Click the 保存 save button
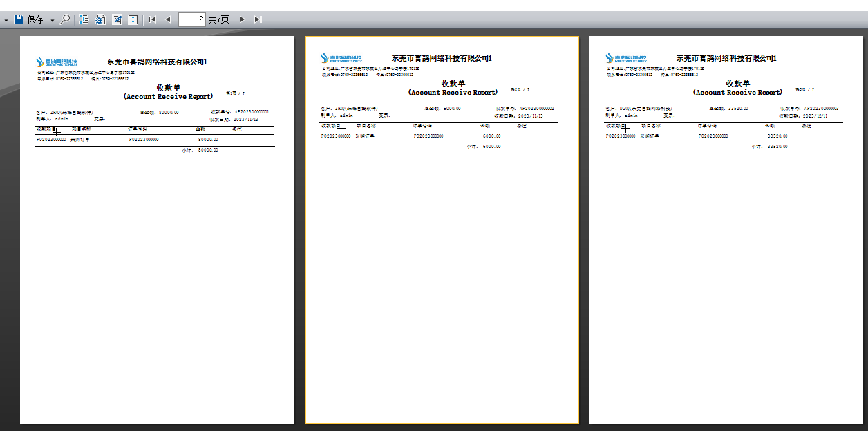This screenshot has height=431, width=868. click(28, 19)
